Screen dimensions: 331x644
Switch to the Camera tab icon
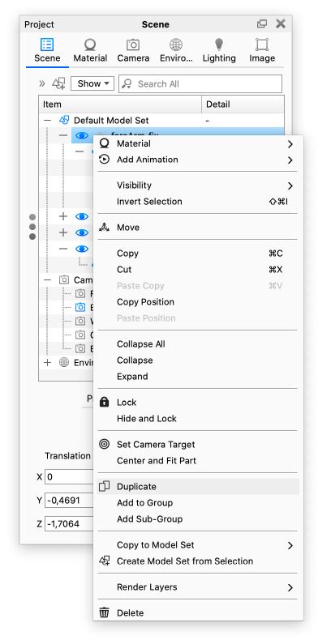click(133, 45)
